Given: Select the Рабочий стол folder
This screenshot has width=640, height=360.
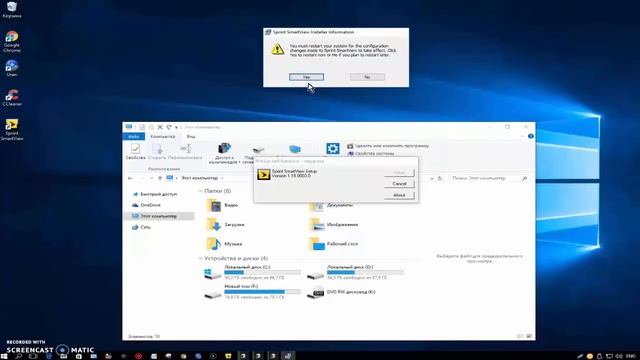Looking at the screenshot, I should pos(333,244).
